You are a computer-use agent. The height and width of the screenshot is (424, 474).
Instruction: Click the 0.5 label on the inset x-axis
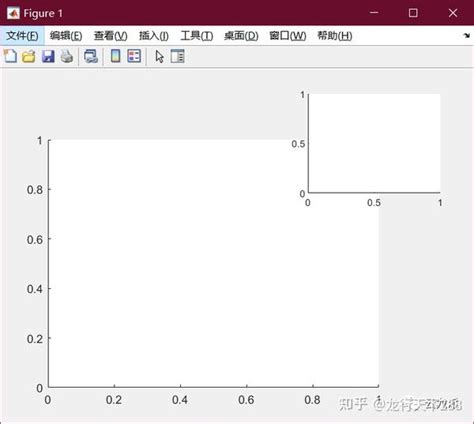pos(374,203)
